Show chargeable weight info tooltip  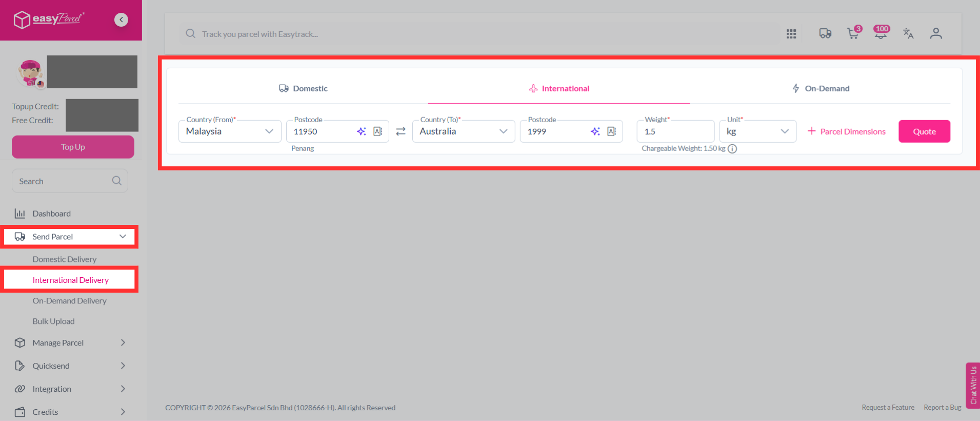pyautogui.click(x=732, y=149)
